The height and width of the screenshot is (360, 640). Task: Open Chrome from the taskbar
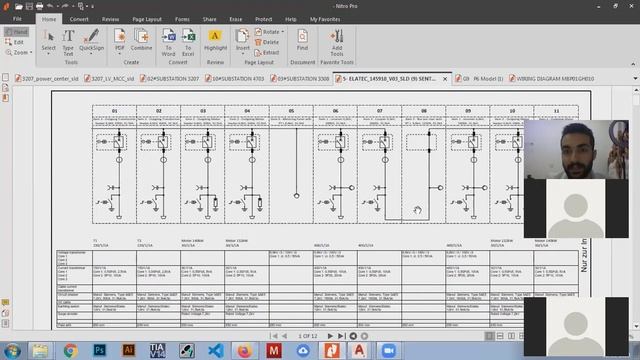pos(70,351)
